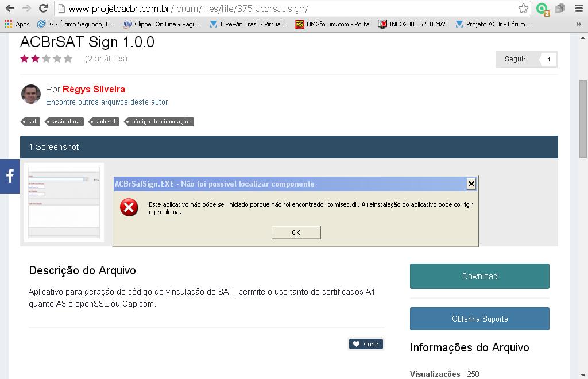Click the scrollbar down arrow
Screen dimensions: 588x379
[x=583, y=375]
